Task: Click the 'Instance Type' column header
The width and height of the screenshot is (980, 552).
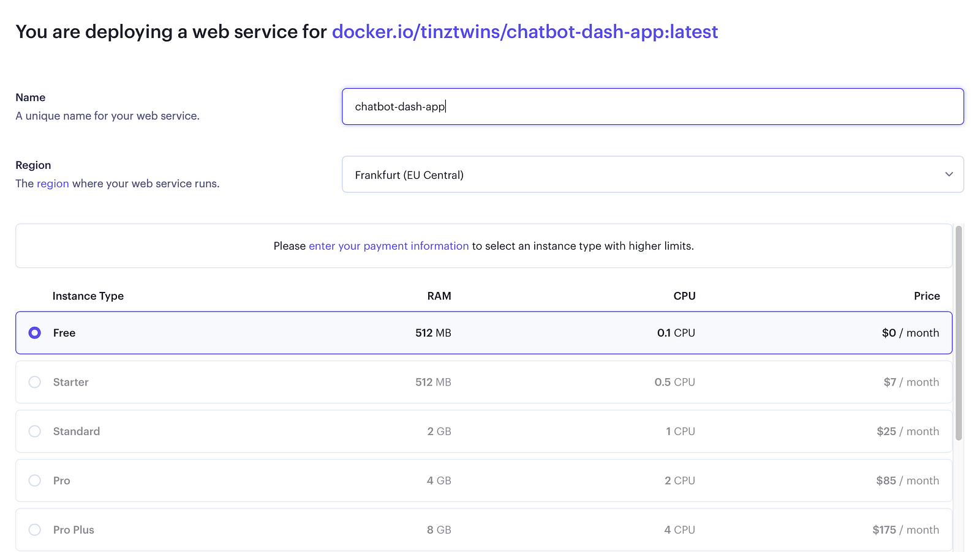Action: (88, 296)
